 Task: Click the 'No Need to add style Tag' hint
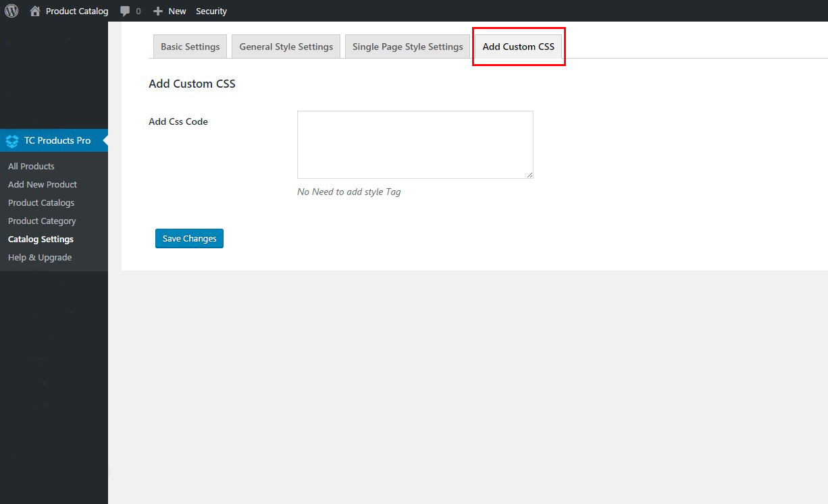tap(349, 192)
